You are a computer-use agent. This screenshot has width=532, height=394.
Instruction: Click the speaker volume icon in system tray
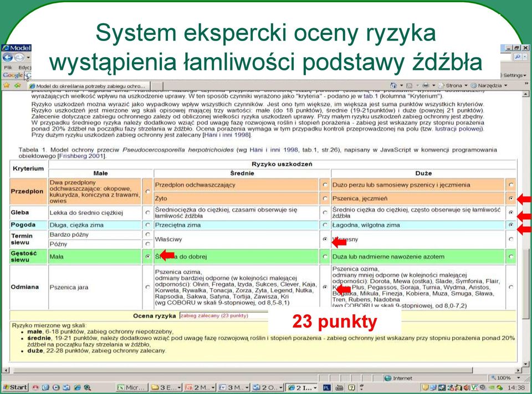pyautogui.click(x=467, y=387)
